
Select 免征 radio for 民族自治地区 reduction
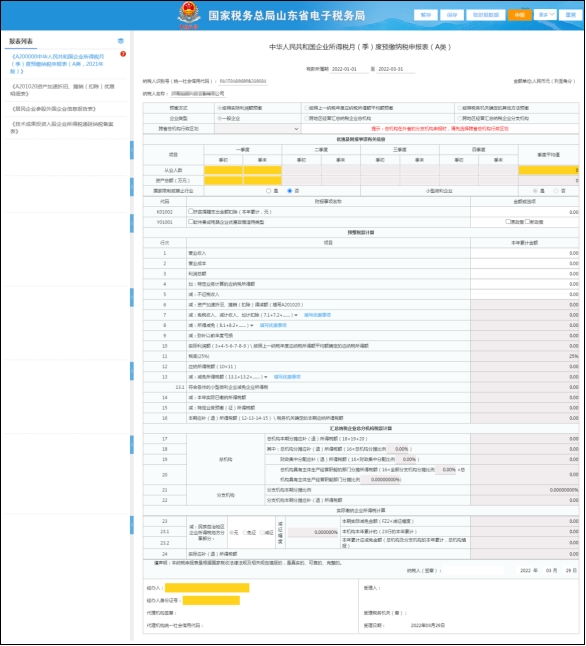(x=245, y=532)
